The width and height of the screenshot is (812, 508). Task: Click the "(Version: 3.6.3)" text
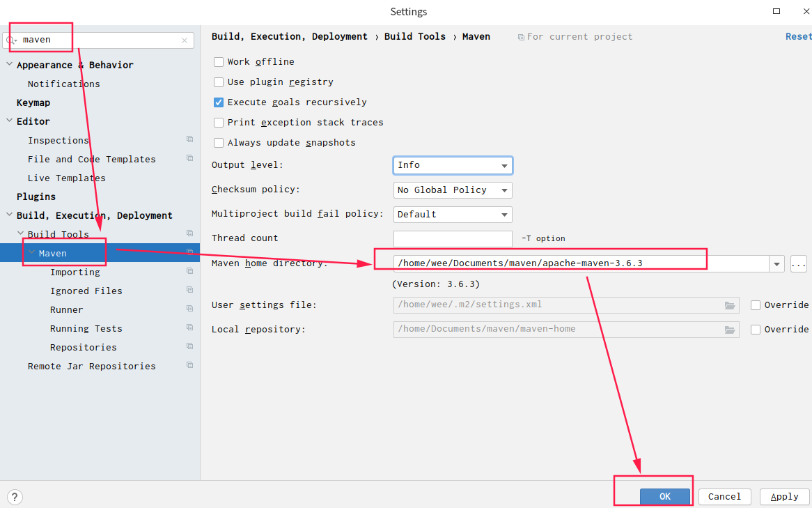pyautogui.click(x=435, y=284)
